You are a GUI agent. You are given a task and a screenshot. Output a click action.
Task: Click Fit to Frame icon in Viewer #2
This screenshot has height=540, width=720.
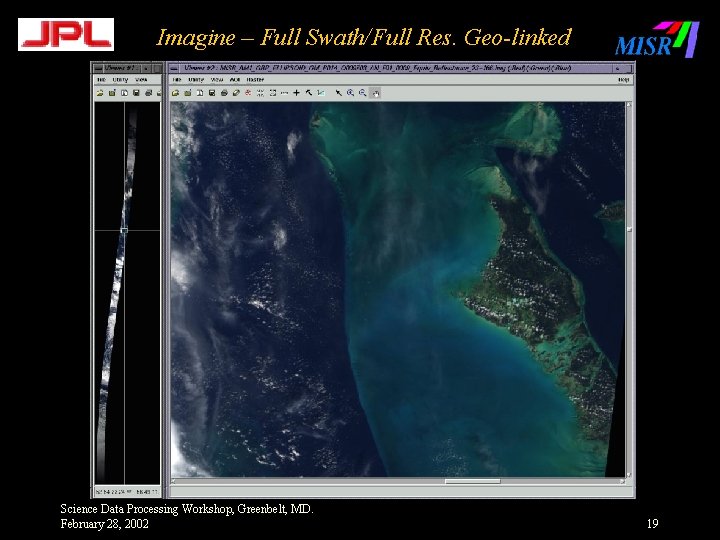coord(273,93)
